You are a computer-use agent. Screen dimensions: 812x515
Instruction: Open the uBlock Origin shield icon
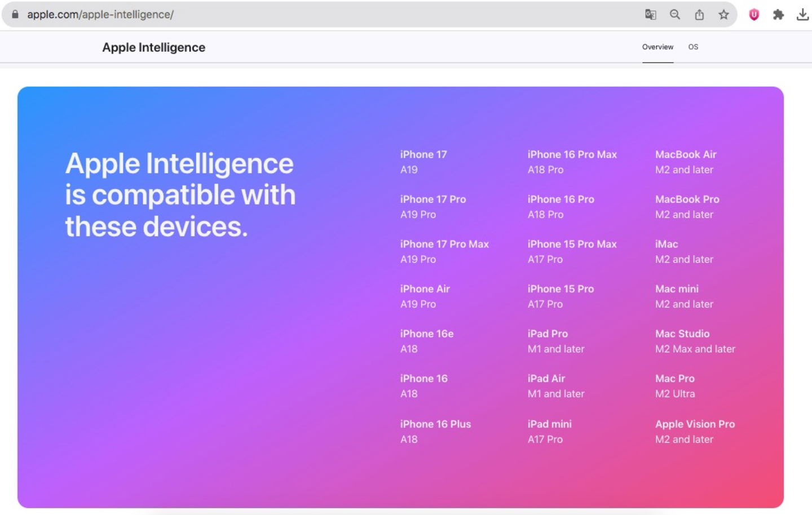point(753,15)
